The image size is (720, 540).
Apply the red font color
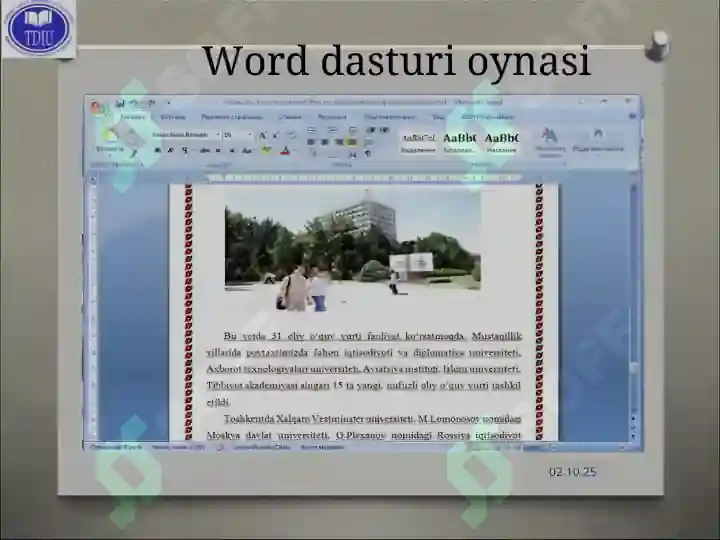285,150
